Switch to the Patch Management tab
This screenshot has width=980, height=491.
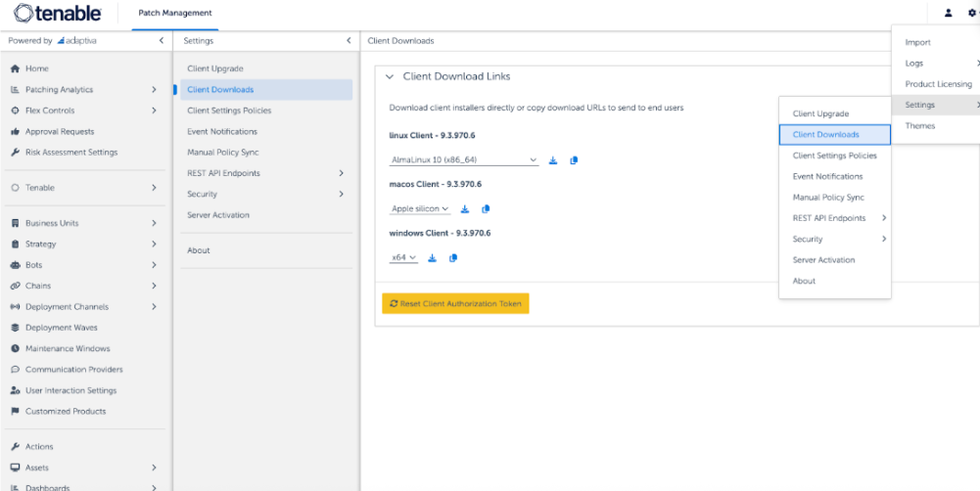pos(175,13)
